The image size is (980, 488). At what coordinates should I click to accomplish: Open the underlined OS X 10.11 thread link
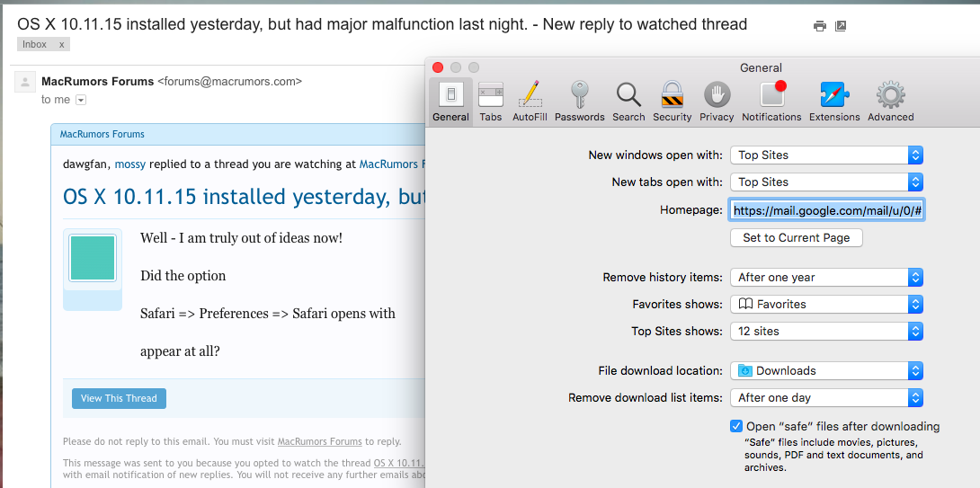coord(399,463)
